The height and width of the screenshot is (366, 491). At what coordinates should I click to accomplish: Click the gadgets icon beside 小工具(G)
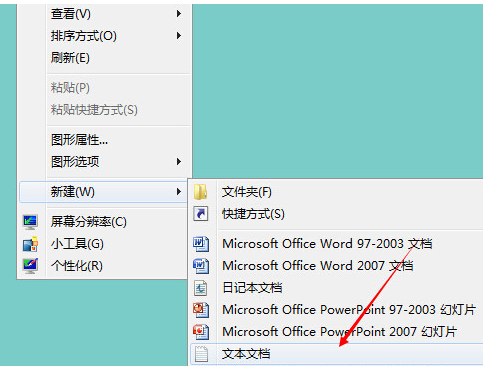(x=30, y=244)
